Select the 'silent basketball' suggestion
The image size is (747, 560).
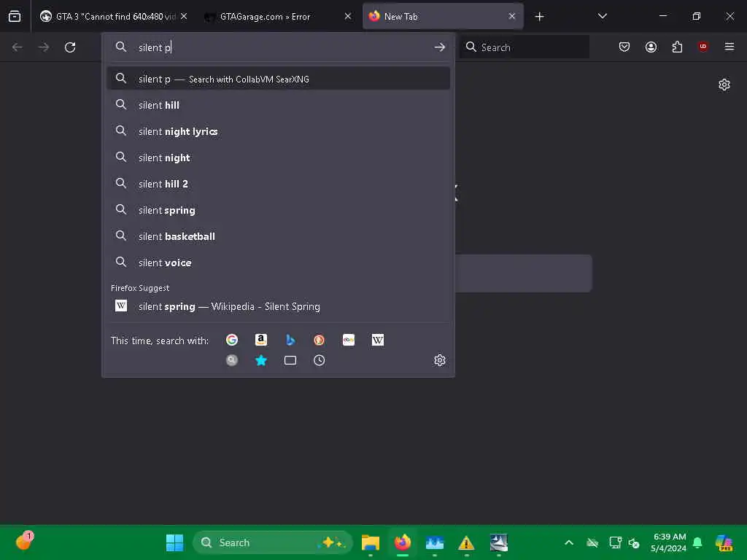coord(278,236)
